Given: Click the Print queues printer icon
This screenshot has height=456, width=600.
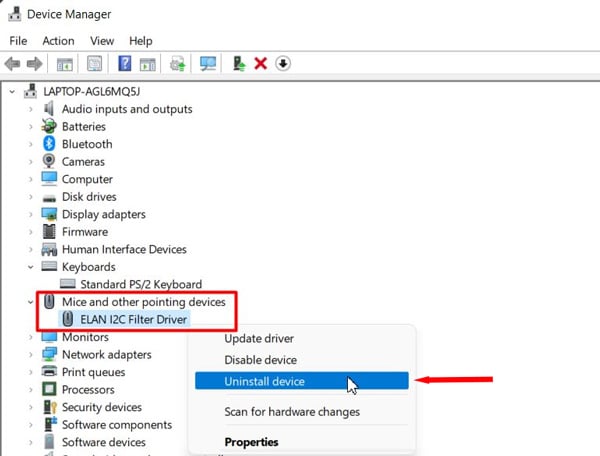Looking at the screenshot, I should 49,371.
